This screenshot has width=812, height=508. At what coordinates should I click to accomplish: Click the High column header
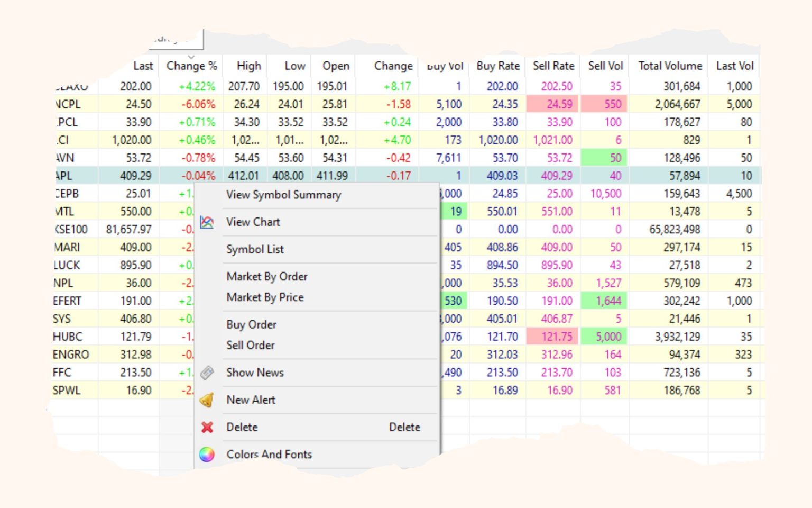(x=248, y=66)
